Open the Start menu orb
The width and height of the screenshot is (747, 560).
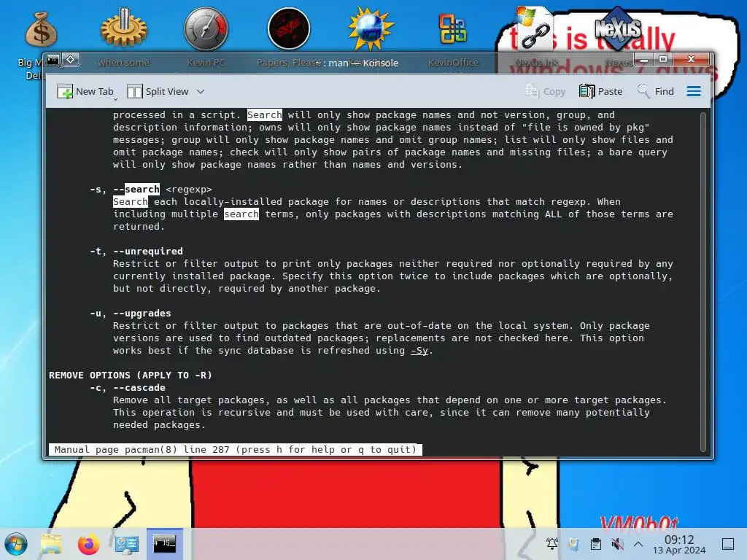point(16,544)
